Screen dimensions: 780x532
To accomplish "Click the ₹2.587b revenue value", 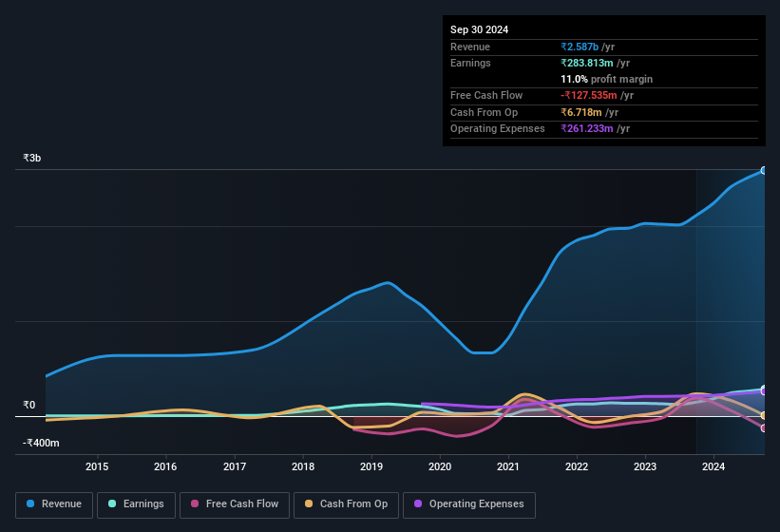I will point(580,47).
